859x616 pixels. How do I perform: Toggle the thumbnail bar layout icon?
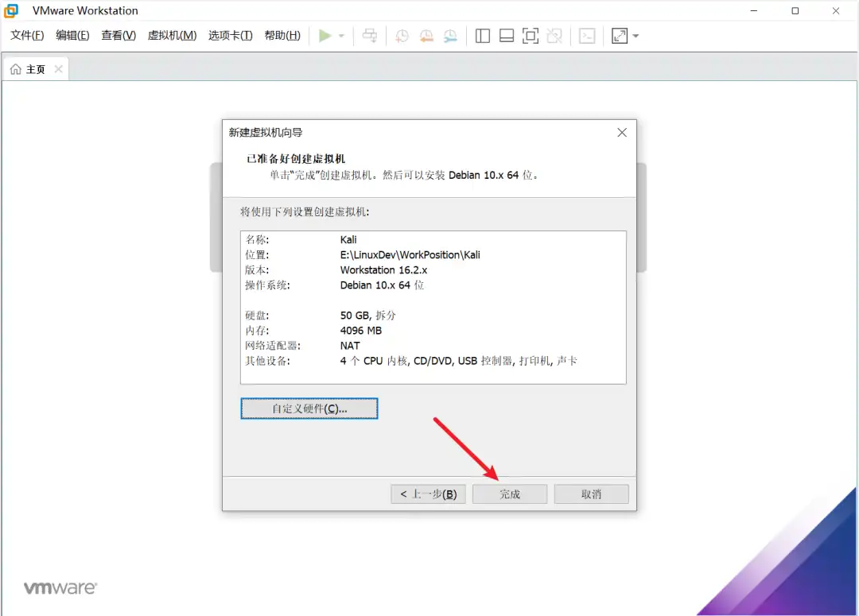506,36
